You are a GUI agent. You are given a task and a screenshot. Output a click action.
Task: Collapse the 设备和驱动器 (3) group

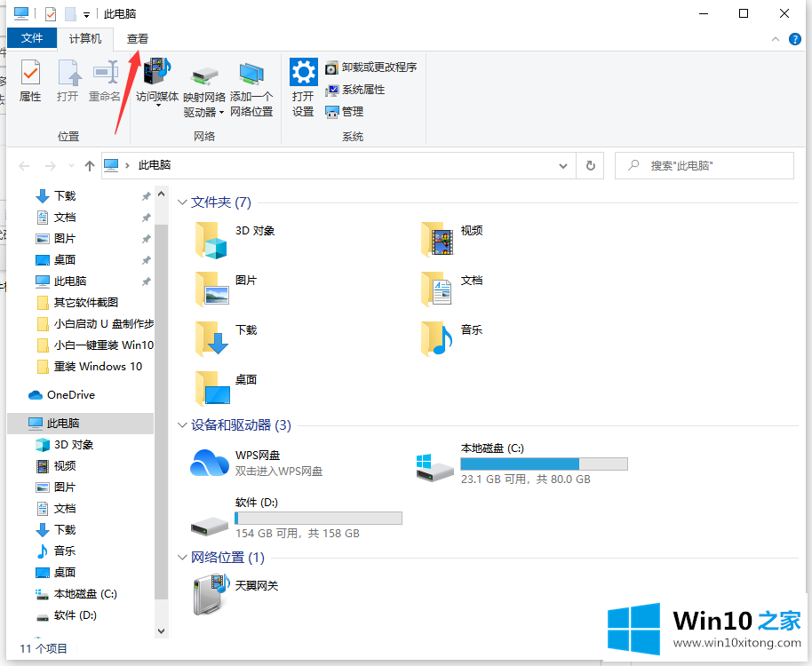[182, 425]
